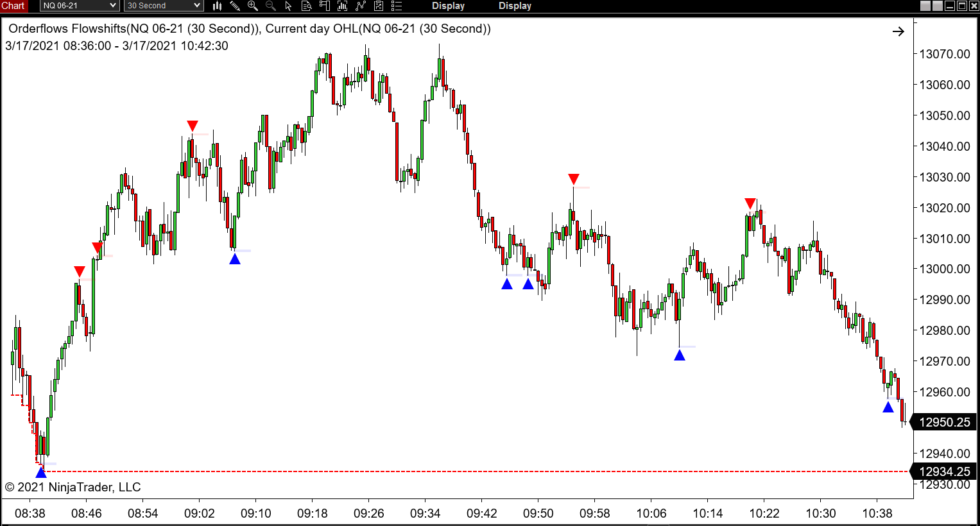The width and height of the screenshot is (980, 526).
Task: Click the Display button nearest the toolbar icons
Action: [448, 6]
